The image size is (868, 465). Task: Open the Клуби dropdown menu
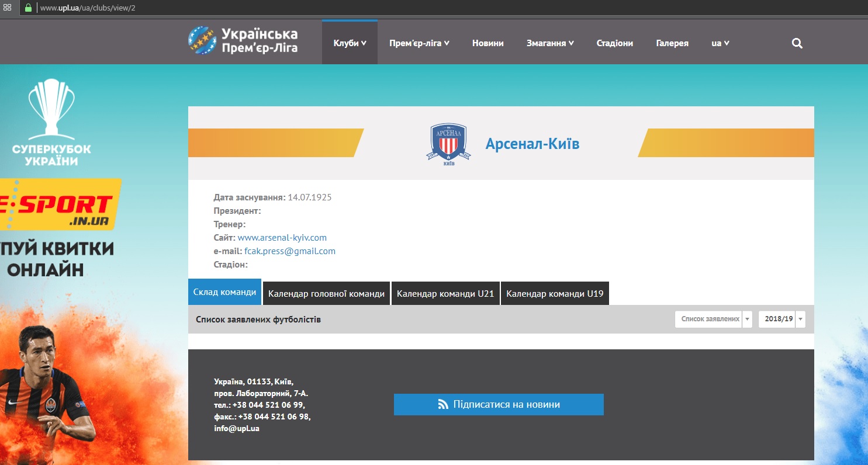click(350, 43)
